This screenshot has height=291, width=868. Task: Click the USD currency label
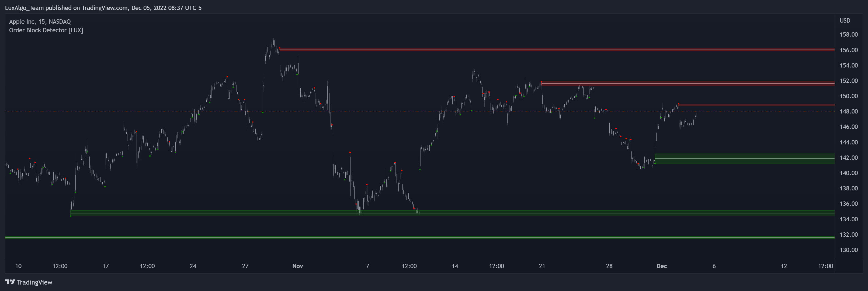(845, 20)
